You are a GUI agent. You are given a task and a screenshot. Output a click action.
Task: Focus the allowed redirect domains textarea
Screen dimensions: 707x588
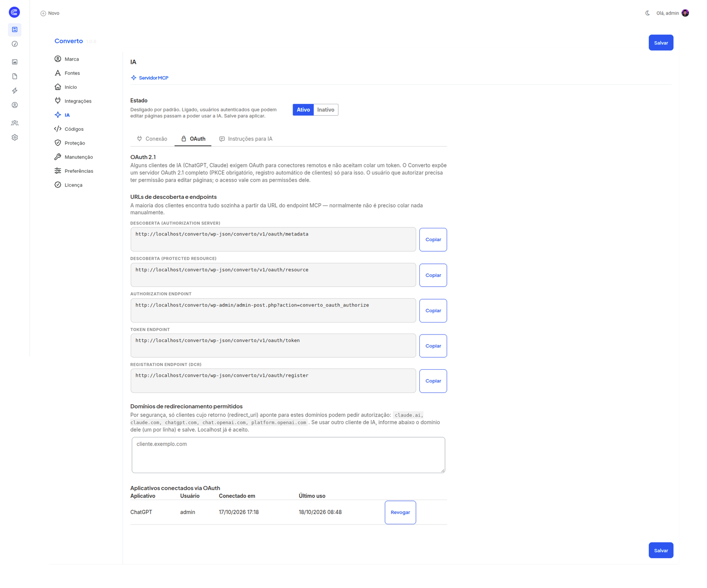tap(288, 455)
